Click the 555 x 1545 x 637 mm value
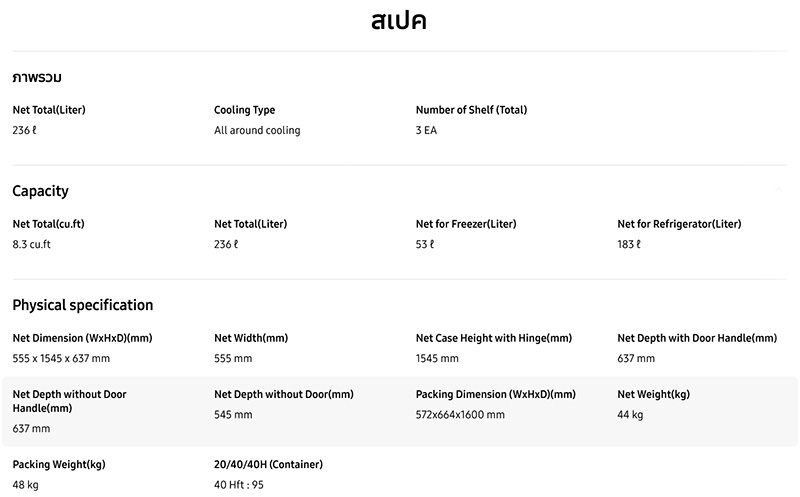This screenshot has height=497, width=800. [61, 359]
